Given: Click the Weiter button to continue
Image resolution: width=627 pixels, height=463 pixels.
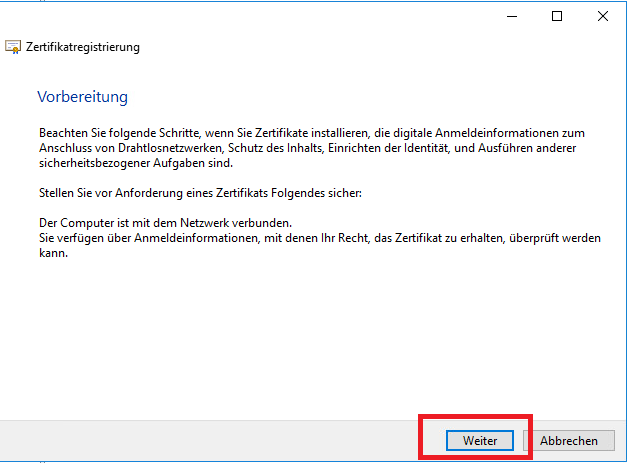Looking at the screenshot, I should tap(480, 440).
